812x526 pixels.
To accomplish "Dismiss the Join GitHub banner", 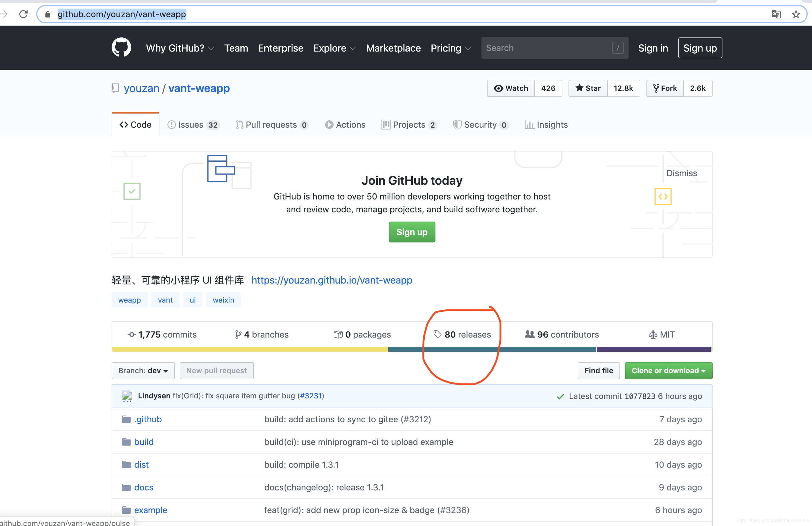I will click(x=681, y=173).
